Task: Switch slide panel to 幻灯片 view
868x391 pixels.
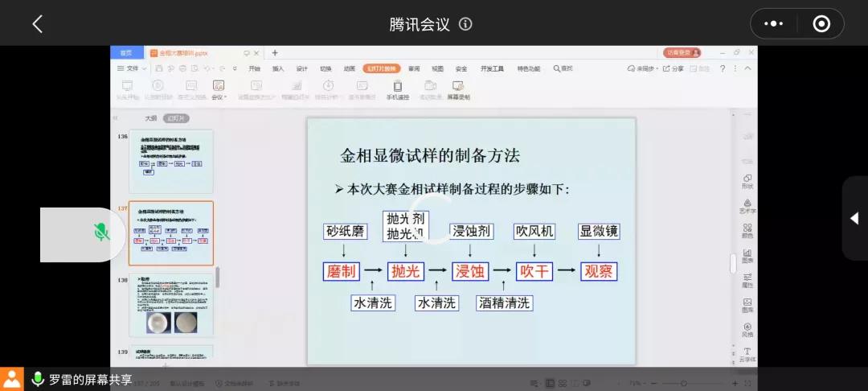Action: pyautogui.click(x=176, y=118)
